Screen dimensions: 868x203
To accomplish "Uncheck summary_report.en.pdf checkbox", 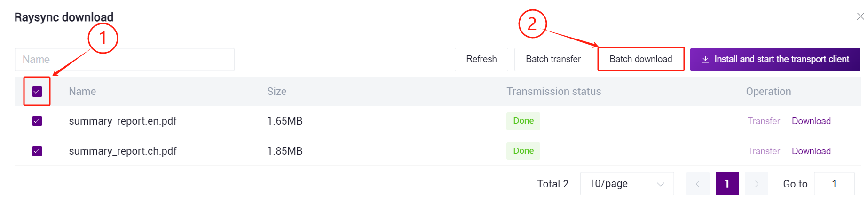I will [x=37, y=121].
